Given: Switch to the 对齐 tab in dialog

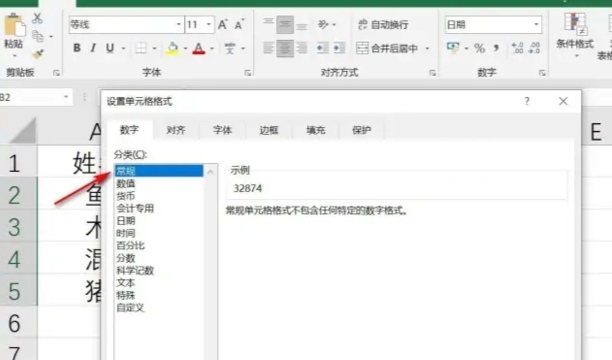Looking at the screenshot, I should 176,130.
